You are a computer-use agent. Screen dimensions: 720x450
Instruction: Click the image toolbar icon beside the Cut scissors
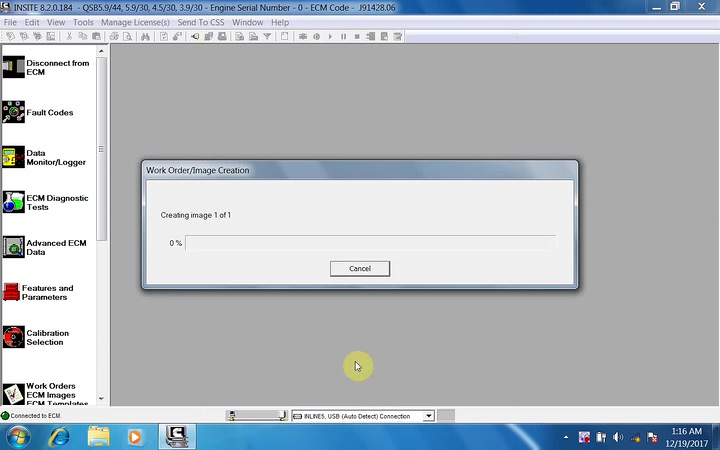coord(51,36)
